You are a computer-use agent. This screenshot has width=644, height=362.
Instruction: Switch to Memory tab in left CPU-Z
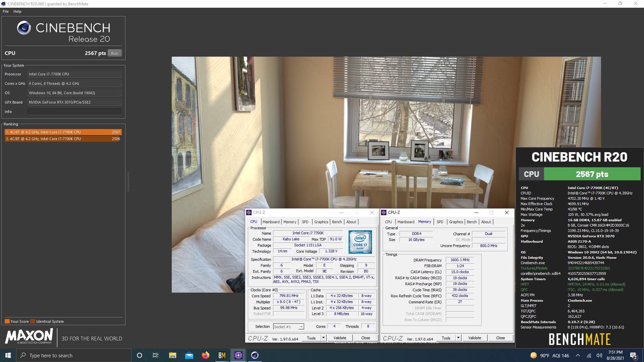coord(290,222)
